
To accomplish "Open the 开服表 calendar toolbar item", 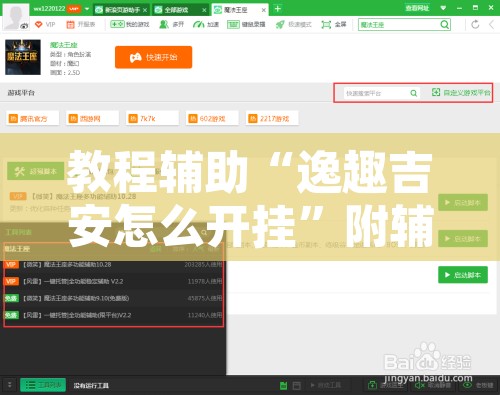I will pyautogui.click(x=81, y=24).
